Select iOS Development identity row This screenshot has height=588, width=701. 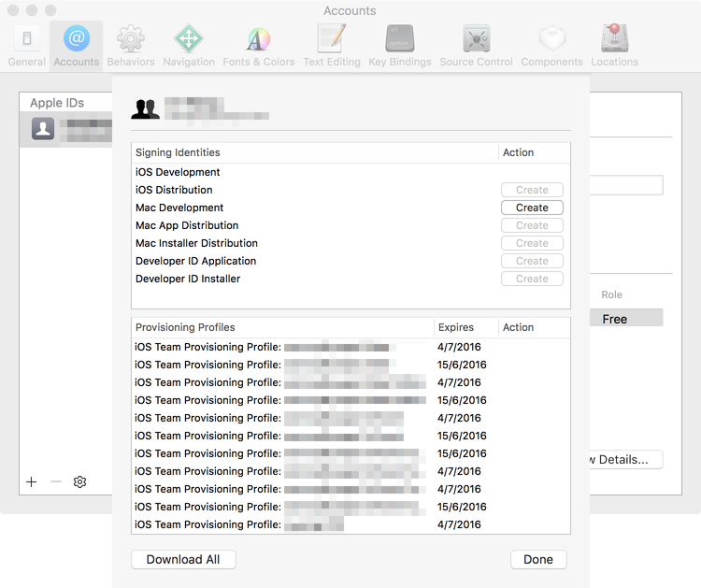(x=350, y=172)
